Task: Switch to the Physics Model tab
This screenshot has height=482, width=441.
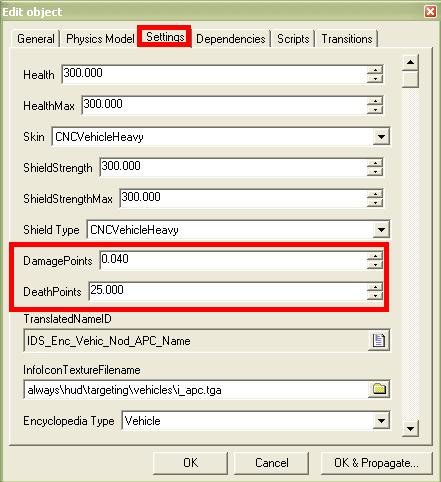Action: pyautogui.click(x=100, y=39)
